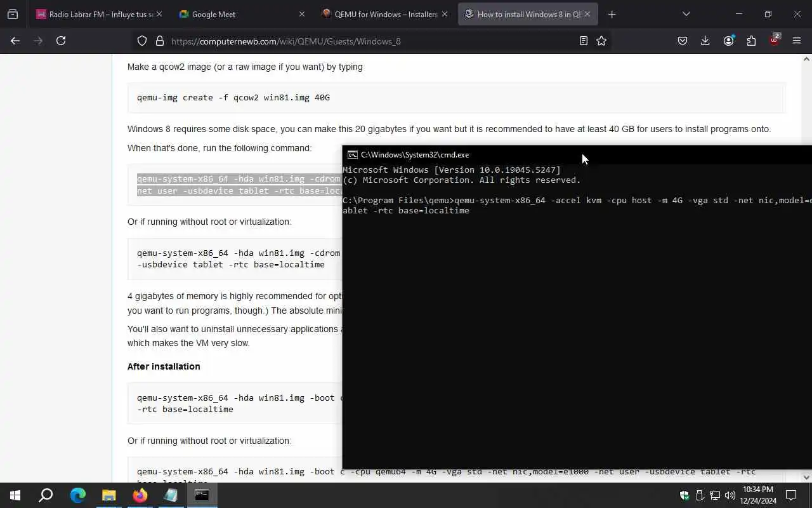The height and width of the screenshot is (508, 812).
Task: Switch to the Radio Labrar FM tab
Action: tap(98, 14)
